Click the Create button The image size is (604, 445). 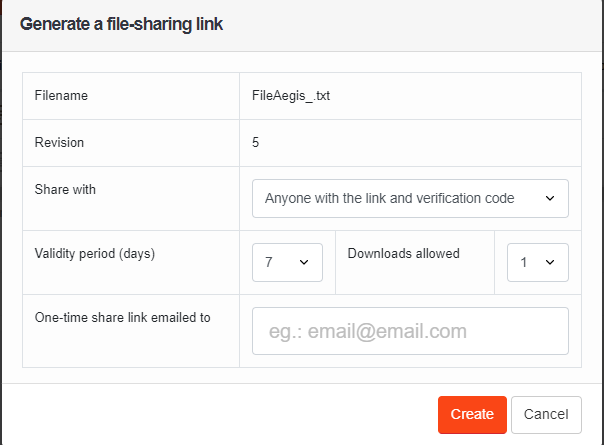click(472, 415)
